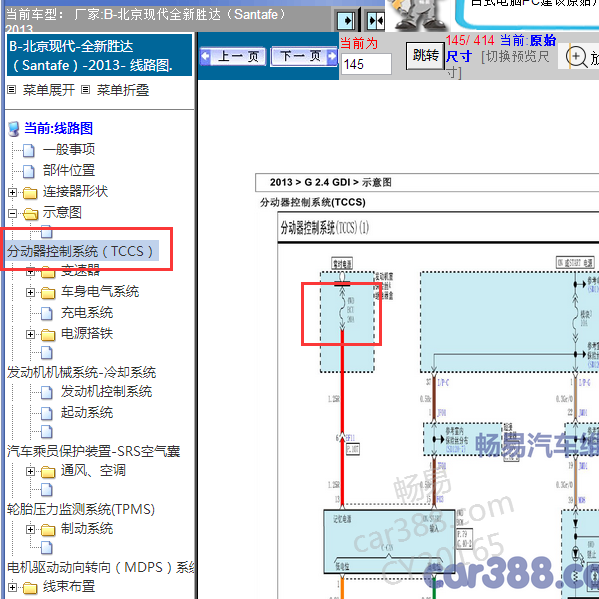Click breadcrumb 2013 > G 2.4 GDI > 示意图
This screenshot has height=599, width=599.
coord(330,182)
